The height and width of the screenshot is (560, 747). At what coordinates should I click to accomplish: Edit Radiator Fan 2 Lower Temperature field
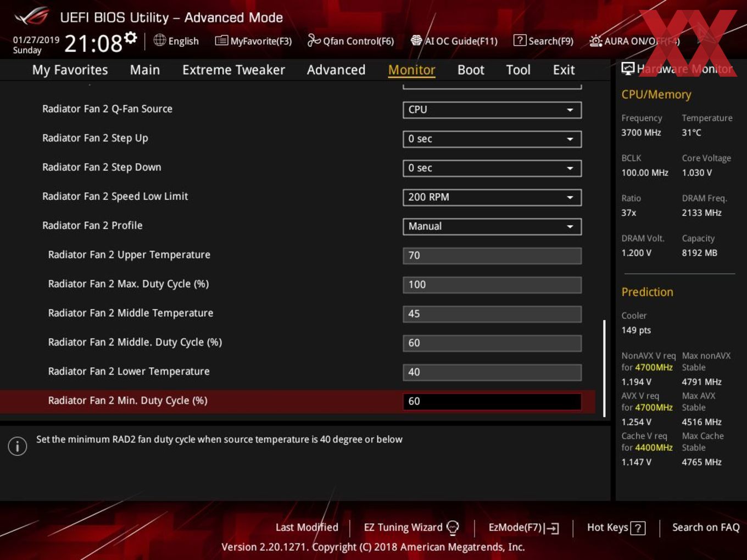pos(492,372)
